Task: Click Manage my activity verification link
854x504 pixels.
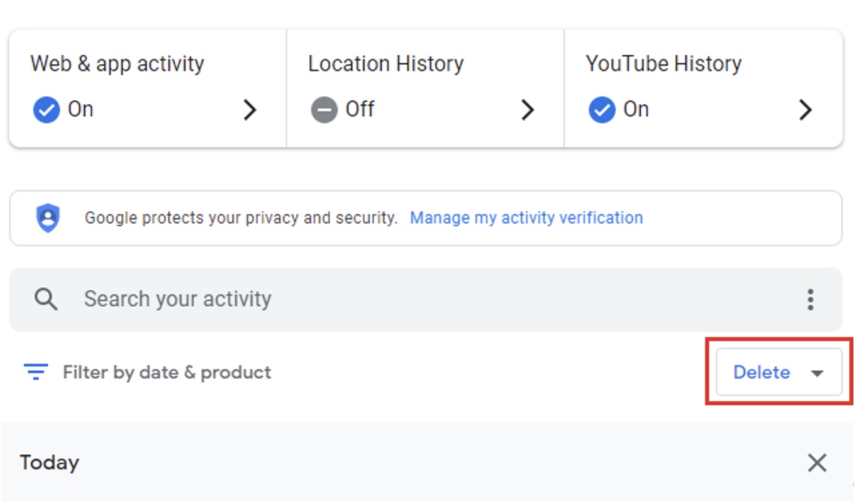Action: click(x=526, y=218)
